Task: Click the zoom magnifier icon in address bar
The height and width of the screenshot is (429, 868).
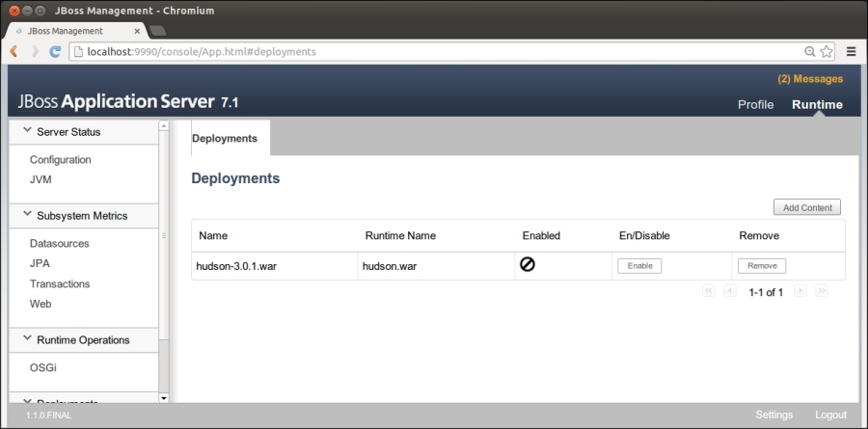Action: (x=810, y=51)
